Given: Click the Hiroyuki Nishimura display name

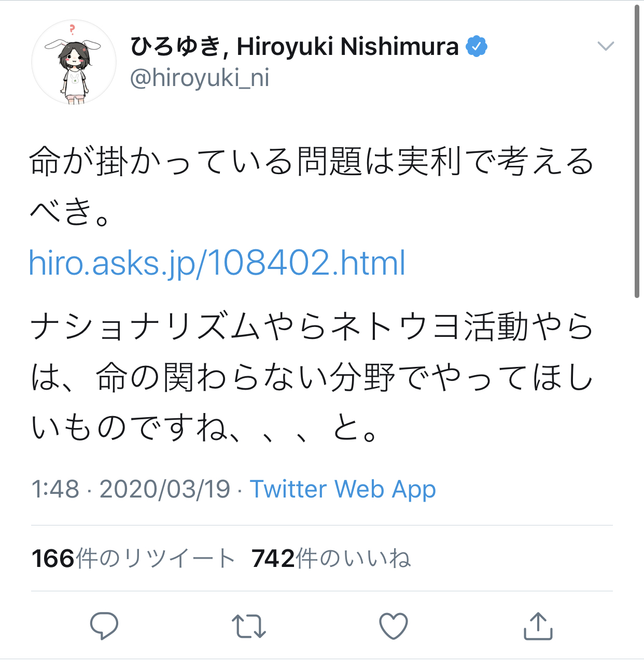Looking at the screenshot, I should pyautogui.click(x=347, y=47).
